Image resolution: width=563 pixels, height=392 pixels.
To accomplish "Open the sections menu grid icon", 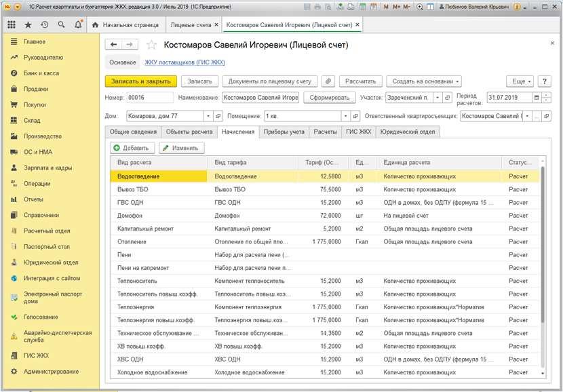I will (12, 24).
